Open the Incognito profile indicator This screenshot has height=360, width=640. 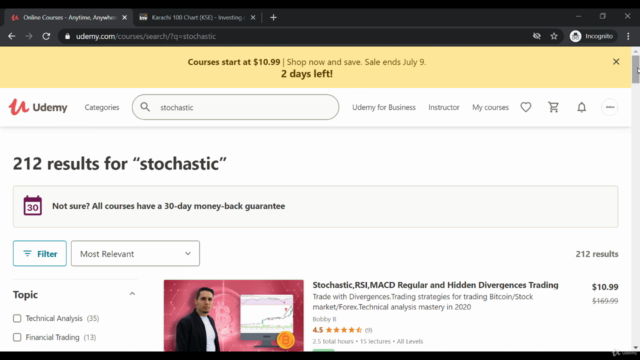[x=592, y=36]
